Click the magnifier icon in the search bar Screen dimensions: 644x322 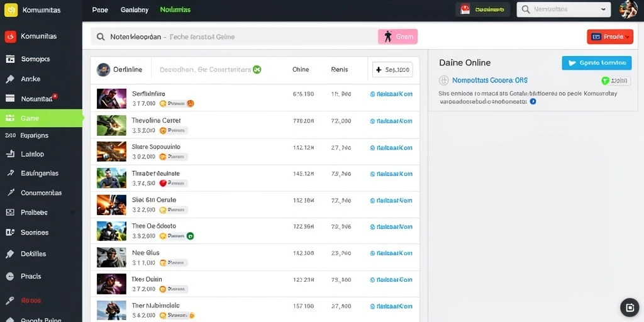click(x=100, y=37)
